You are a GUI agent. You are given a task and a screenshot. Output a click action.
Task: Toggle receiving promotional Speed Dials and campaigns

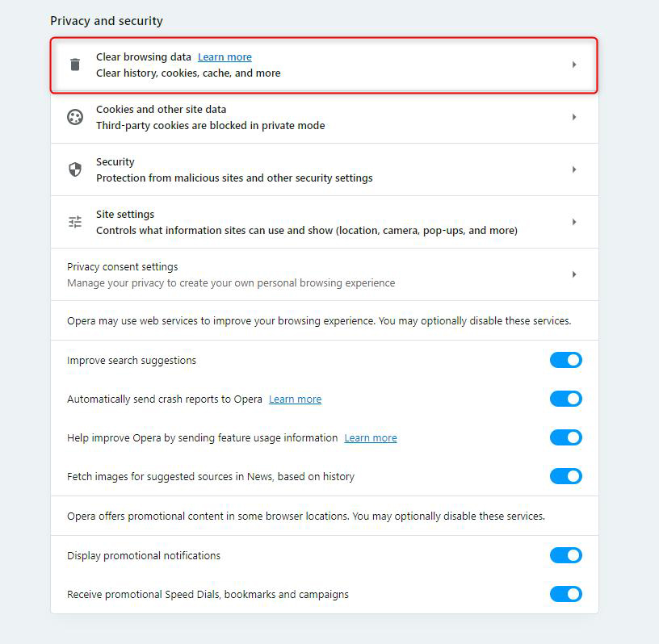565,594
